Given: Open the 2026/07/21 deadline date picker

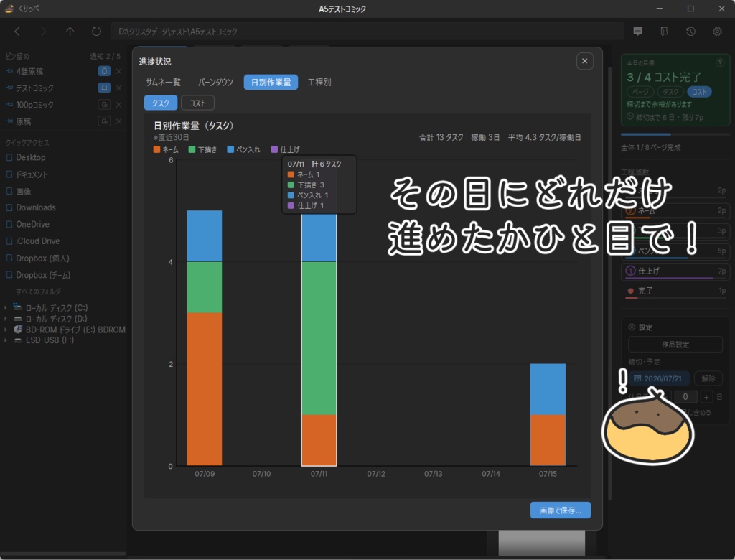Looking at the screenshot, I should pos(659,378).
